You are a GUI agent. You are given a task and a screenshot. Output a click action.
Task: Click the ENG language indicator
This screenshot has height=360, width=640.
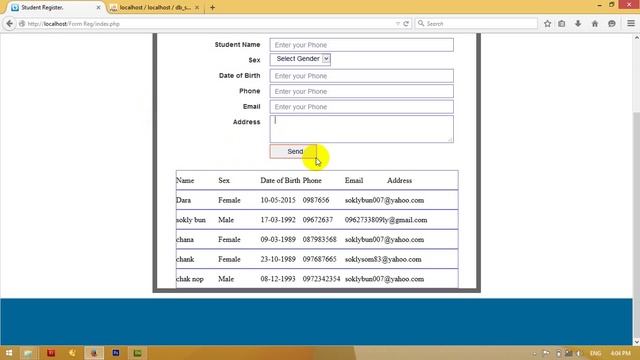pos(596,353)
